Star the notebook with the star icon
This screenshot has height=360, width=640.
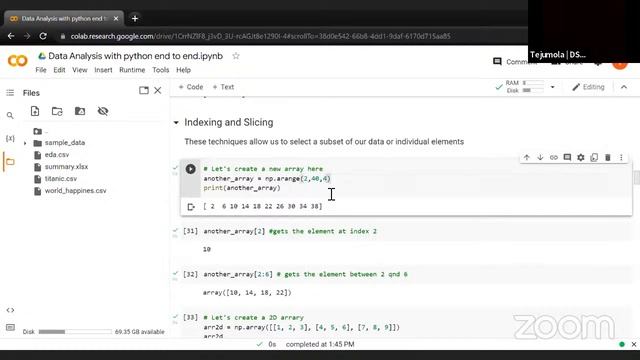click(236, 56)
